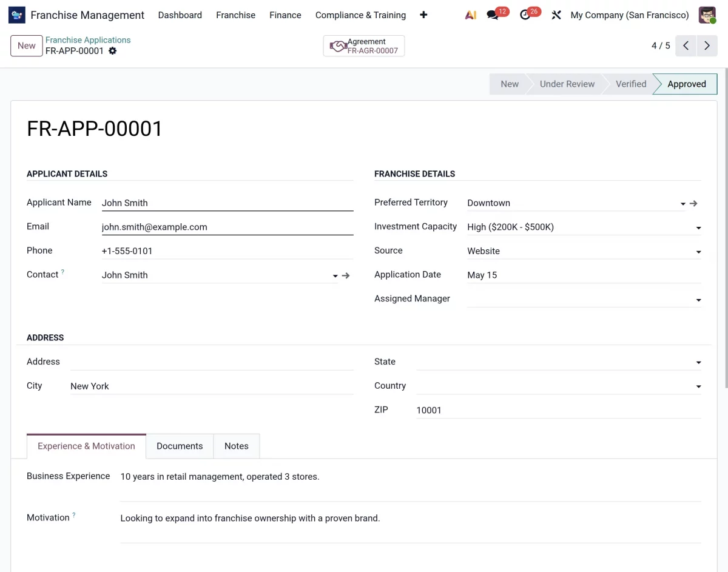Open the Agreement FR-AGR-00007 smart button
The image size is (728, 572).
364,46
